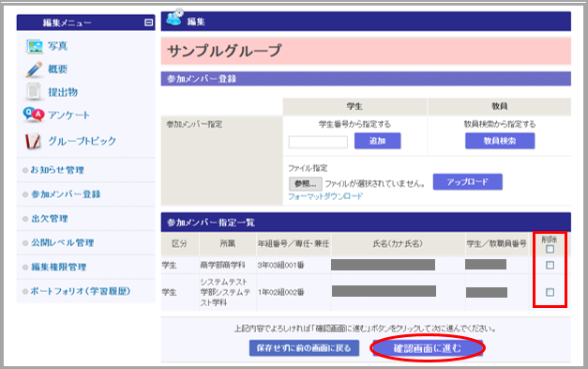Click the 教員検索 button
Screen dimensions: 588x369
coord(500,141)
